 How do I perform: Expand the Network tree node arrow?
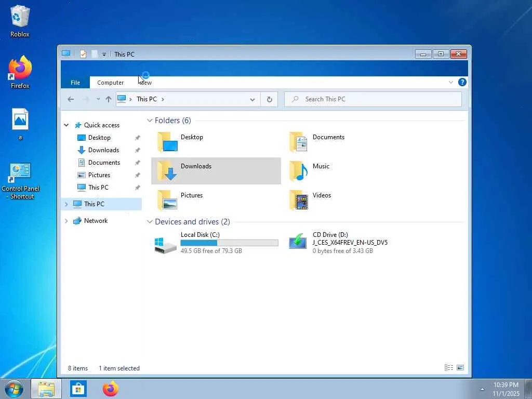click(x=66, y=220)
